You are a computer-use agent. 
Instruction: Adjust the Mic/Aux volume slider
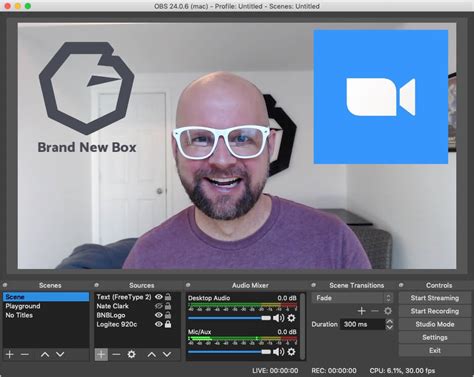coord(229,352)
